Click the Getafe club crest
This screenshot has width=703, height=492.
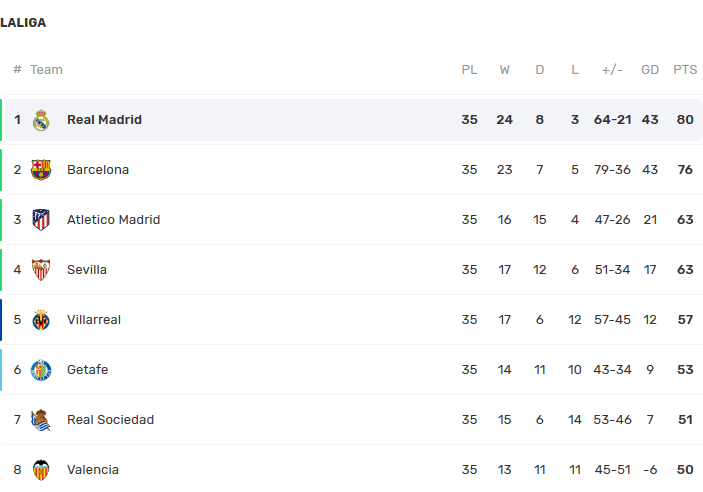pyautogui.click(x=41, y=370)
